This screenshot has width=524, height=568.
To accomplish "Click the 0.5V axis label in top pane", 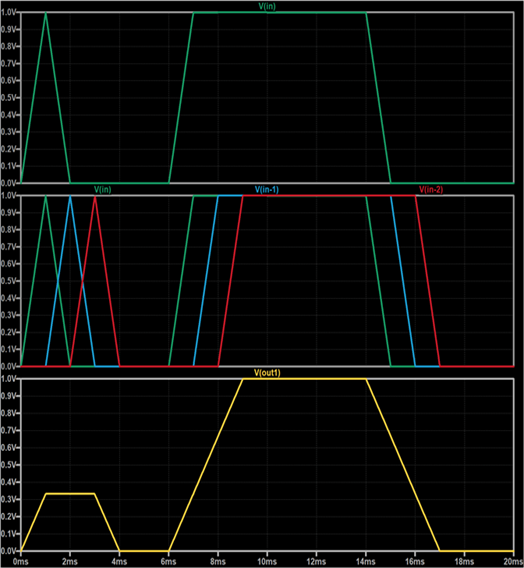I will click(8, 98).
